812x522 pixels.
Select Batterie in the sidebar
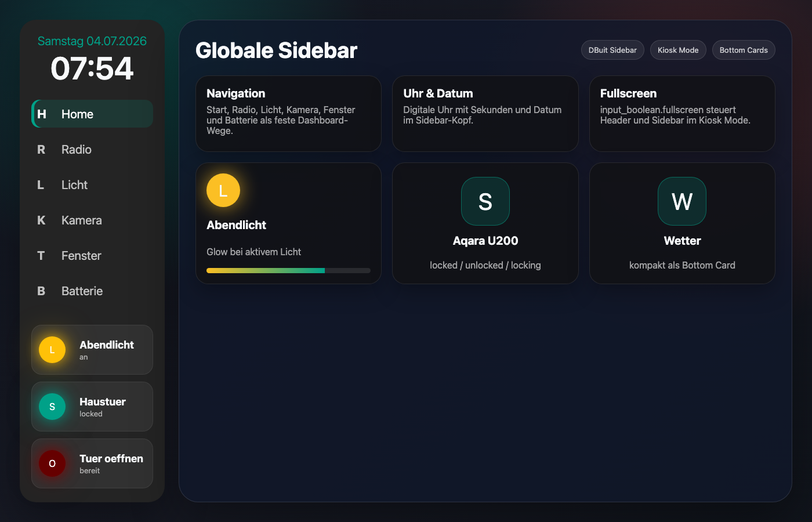[x=92, y=291]
